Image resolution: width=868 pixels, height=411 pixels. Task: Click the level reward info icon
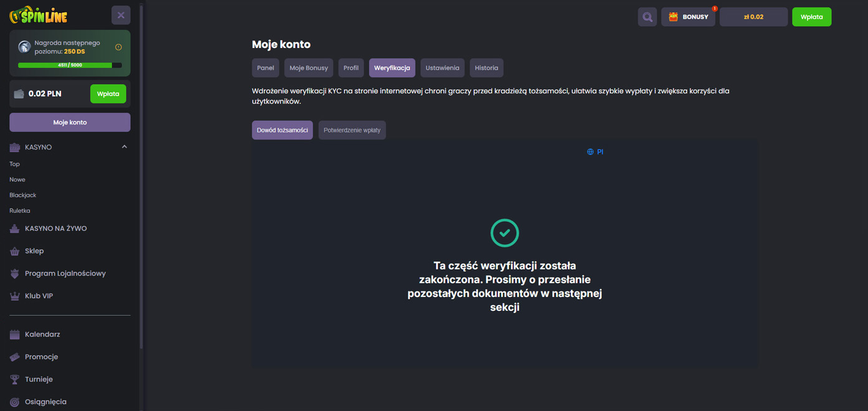[118, 47]
